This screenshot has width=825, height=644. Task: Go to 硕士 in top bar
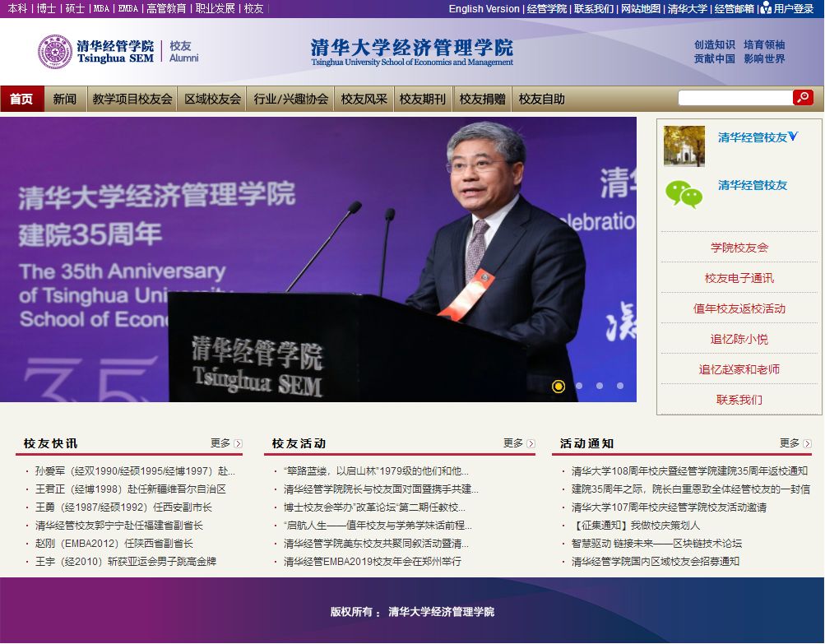pos(75,8)
